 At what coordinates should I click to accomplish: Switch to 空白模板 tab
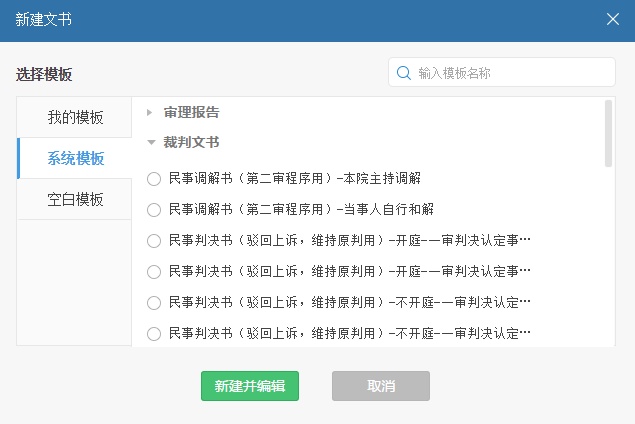(x=75, y=199)
